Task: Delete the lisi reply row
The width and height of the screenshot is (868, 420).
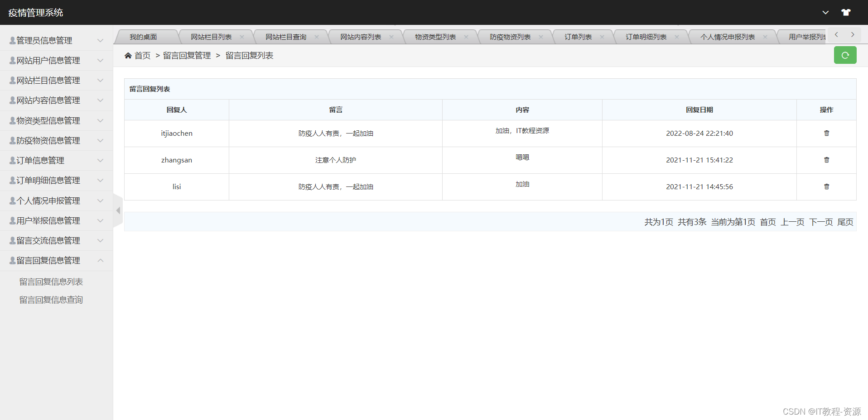Action: pyautogui.click(x=826, y=186)
